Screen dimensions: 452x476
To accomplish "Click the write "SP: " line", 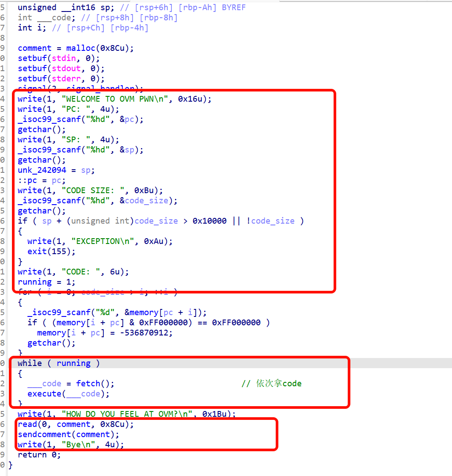I will (x=68, y=139).
